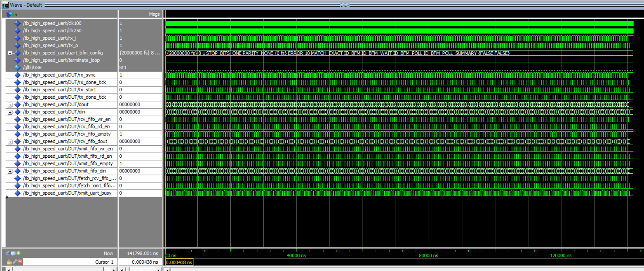Click the toggle leaf names icon
Viewport: 644px width, 271px height.
pos(8,253)
